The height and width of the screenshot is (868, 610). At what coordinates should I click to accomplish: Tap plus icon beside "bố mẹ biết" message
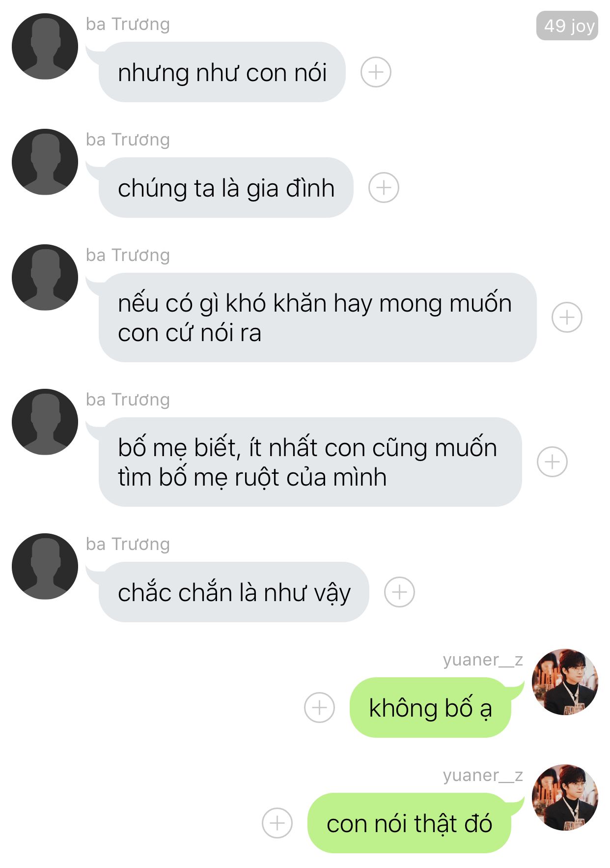tap(552, 462)
